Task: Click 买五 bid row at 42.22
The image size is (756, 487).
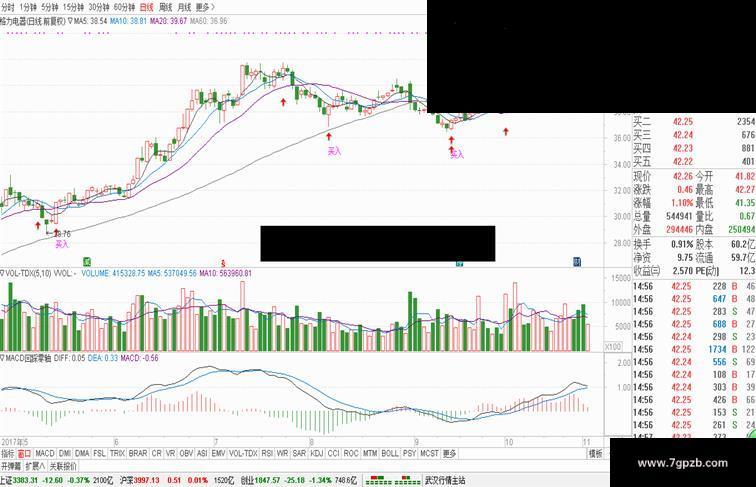Action: pyautogui.click(x=694, y=161)
